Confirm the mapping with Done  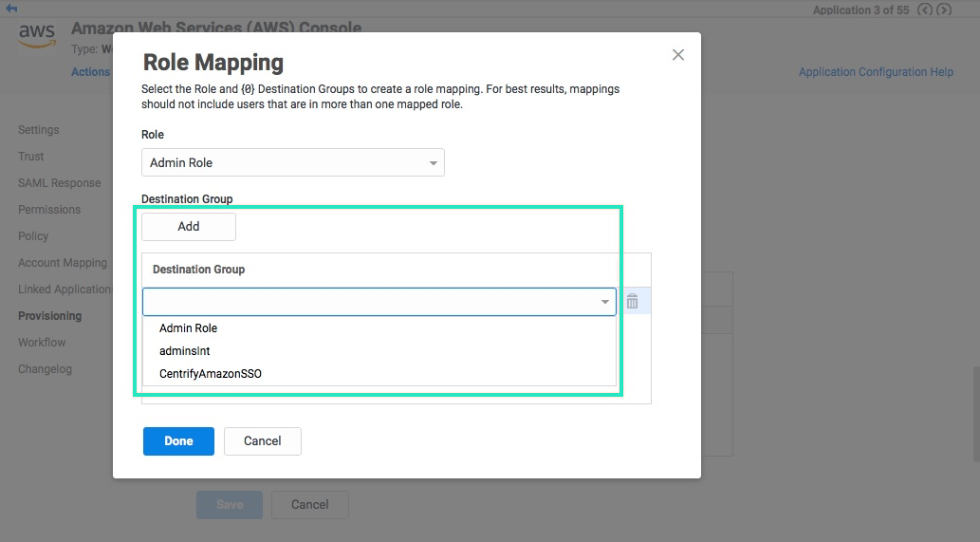(x=178, y=441)
